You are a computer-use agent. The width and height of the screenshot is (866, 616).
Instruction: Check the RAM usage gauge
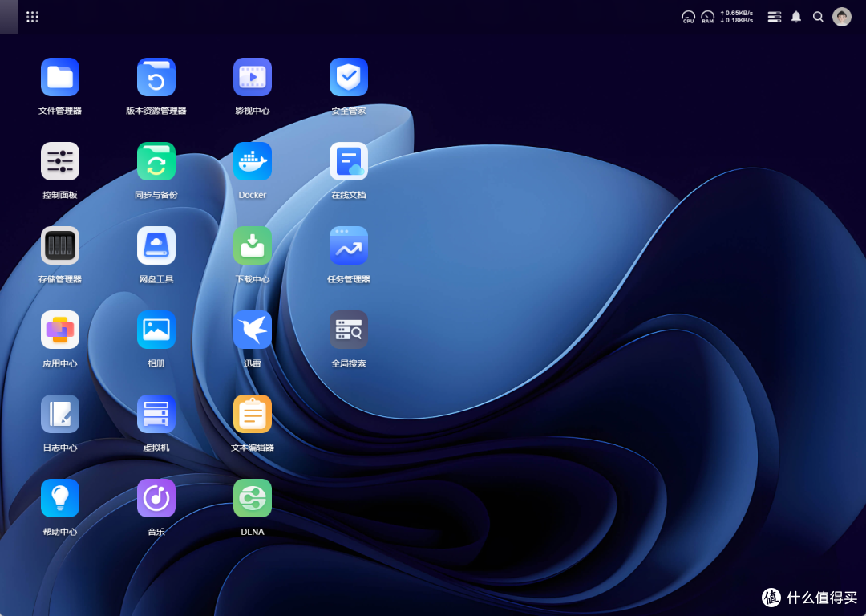[707, 17]
